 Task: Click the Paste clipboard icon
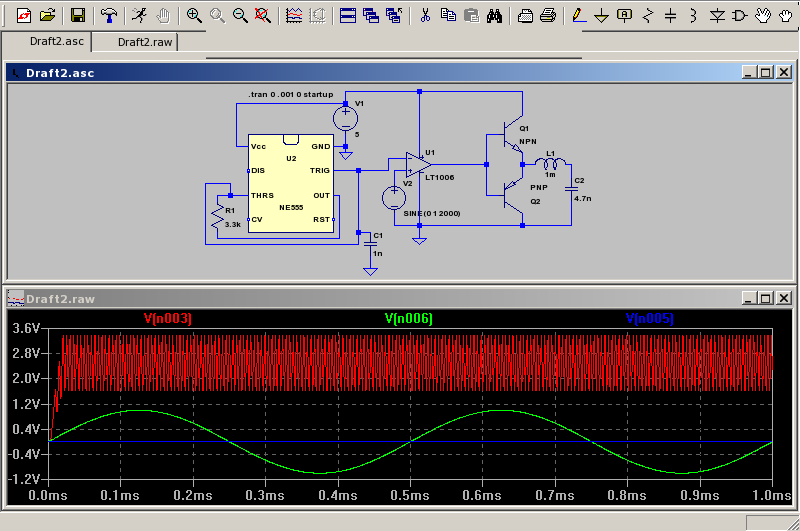(471, 15)
